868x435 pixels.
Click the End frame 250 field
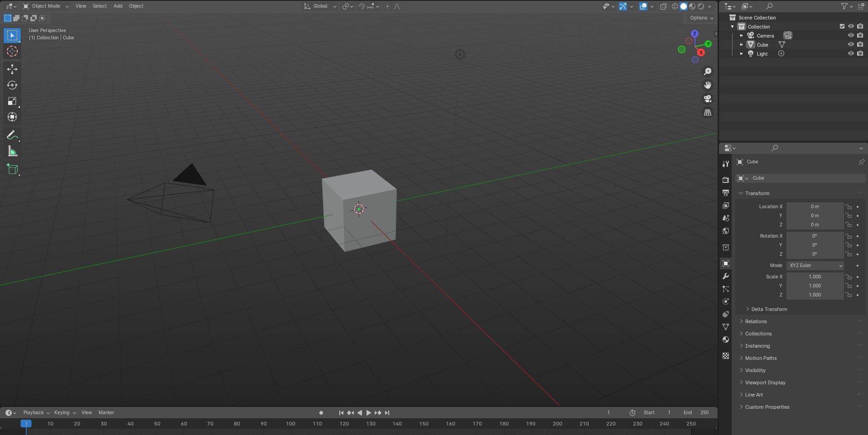(697, 413)
